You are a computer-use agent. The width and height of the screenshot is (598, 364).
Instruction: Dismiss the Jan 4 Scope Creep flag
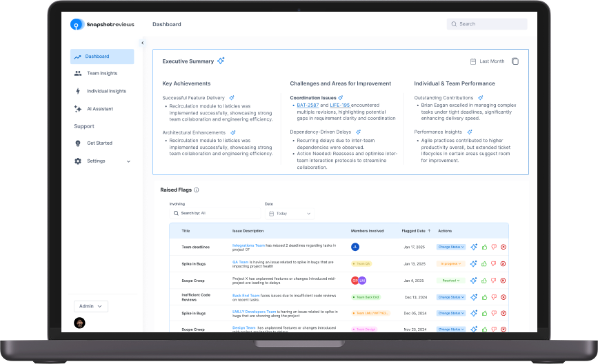coord(503,281)
